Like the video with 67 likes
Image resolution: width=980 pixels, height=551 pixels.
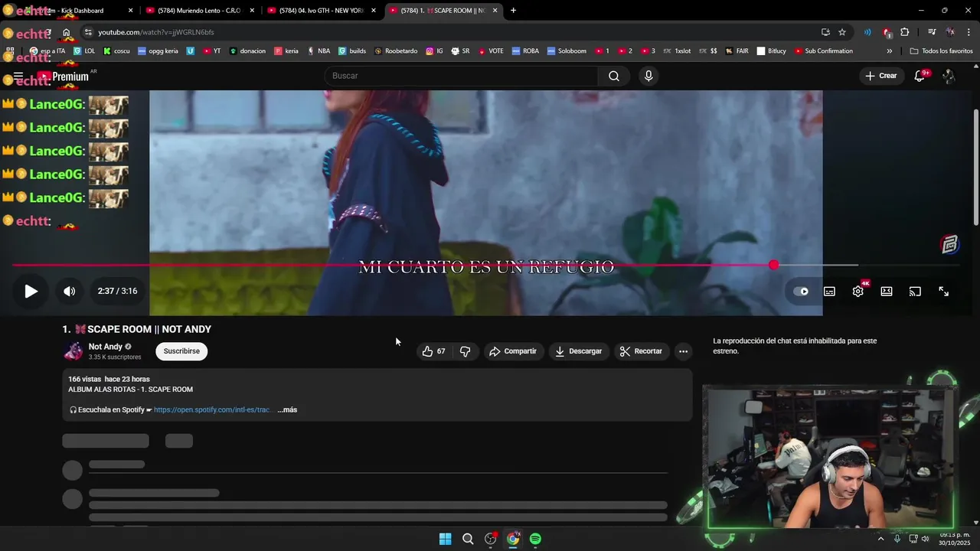433,351
